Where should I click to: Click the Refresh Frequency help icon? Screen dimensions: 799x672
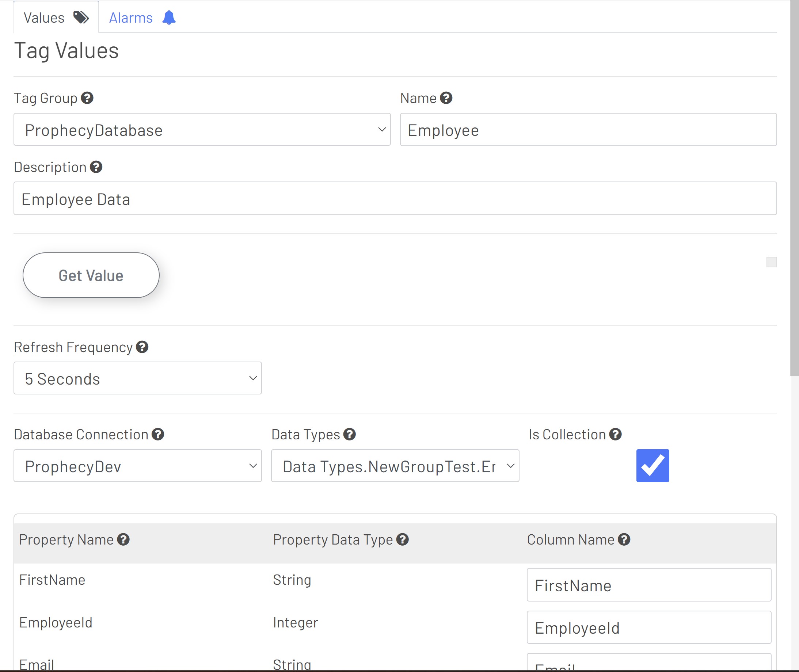click(142, 347)
